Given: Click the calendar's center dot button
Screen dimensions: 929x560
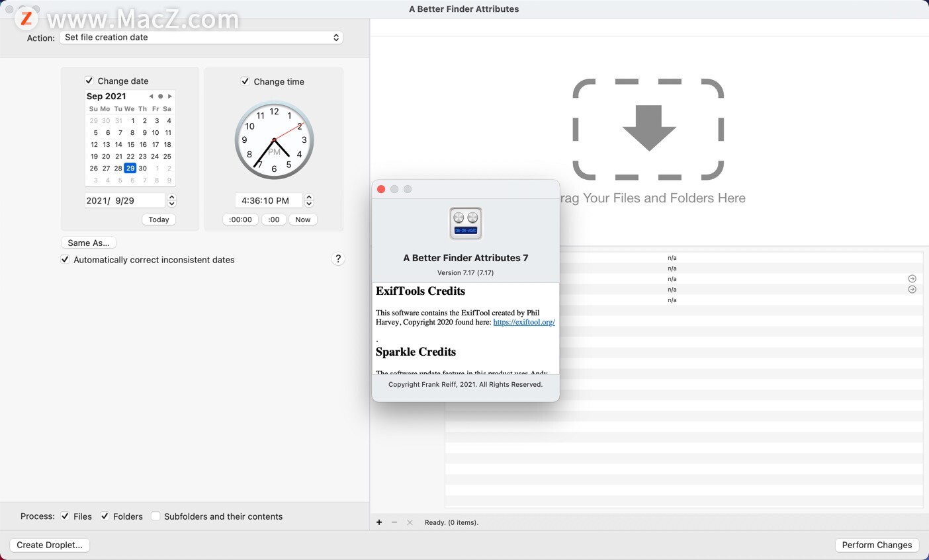Looking at the screenshot, I should (160, 97).
